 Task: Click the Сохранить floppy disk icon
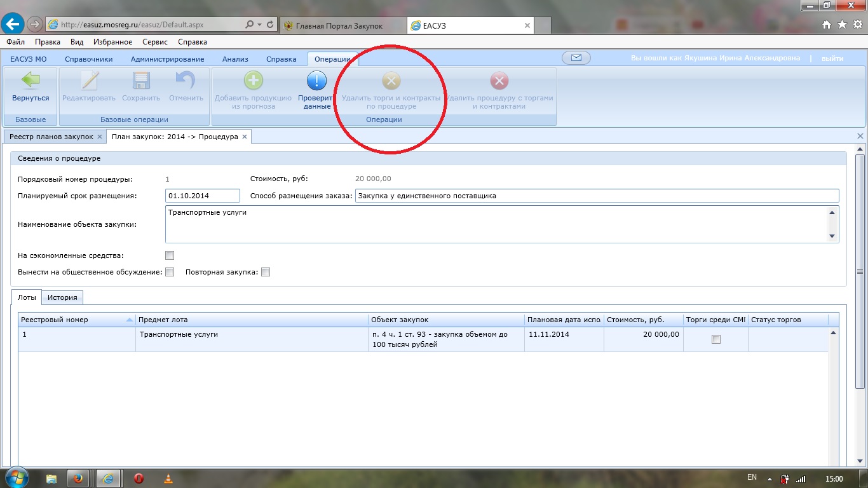tap(140, 81)
